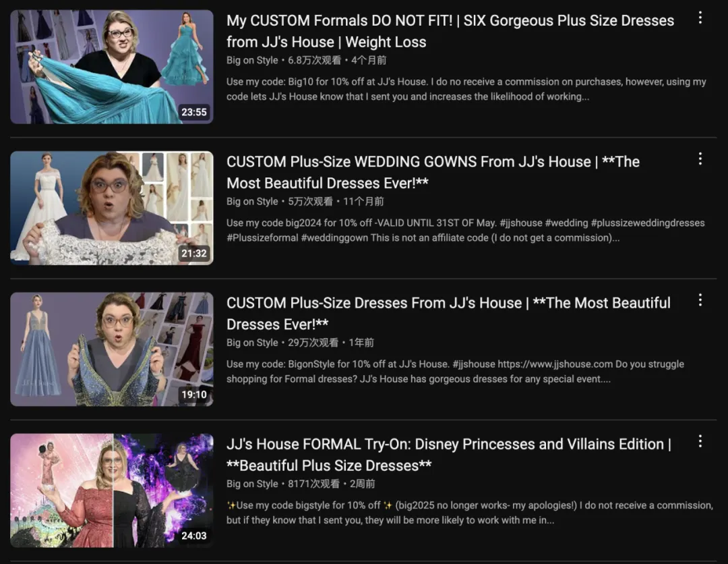728x564 pixels.
Task: Visit Big on Style channel under wedding gowns video
Action: click(252, 202)
